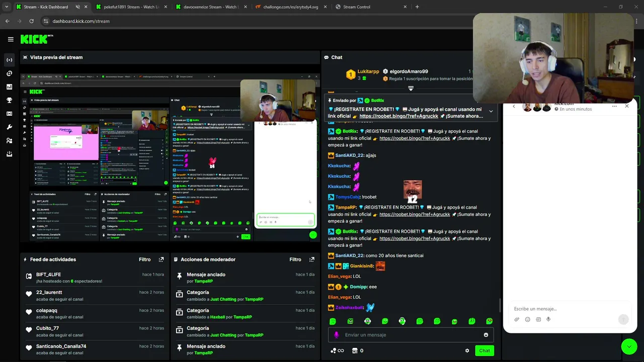Open the download icon in left sidebar
Image resolution: width=644 pixels, height=362 pixels.
click(9, 154)
